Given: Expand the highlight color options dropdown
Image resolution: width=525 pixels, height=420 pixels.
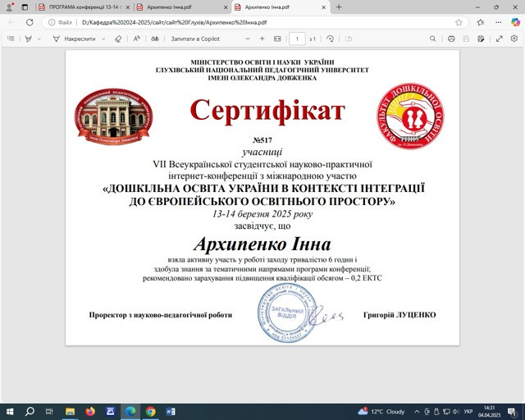Looking at the screenshot, I should (39, 39).
